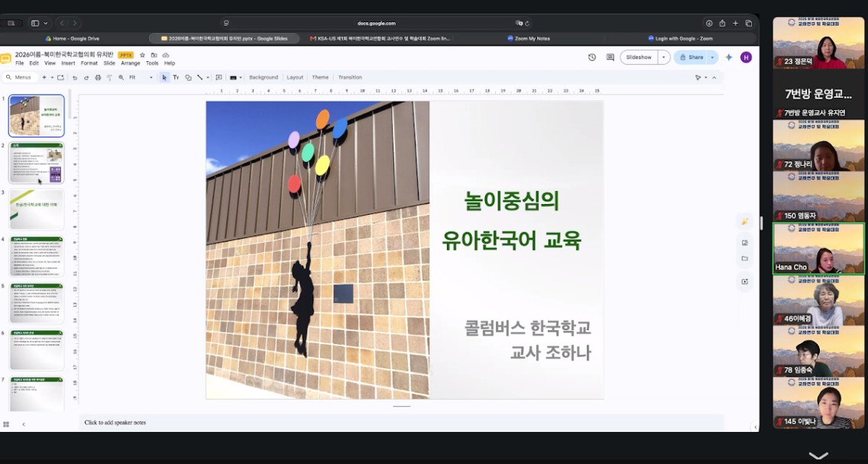Print the presentation

coord(98,77)
